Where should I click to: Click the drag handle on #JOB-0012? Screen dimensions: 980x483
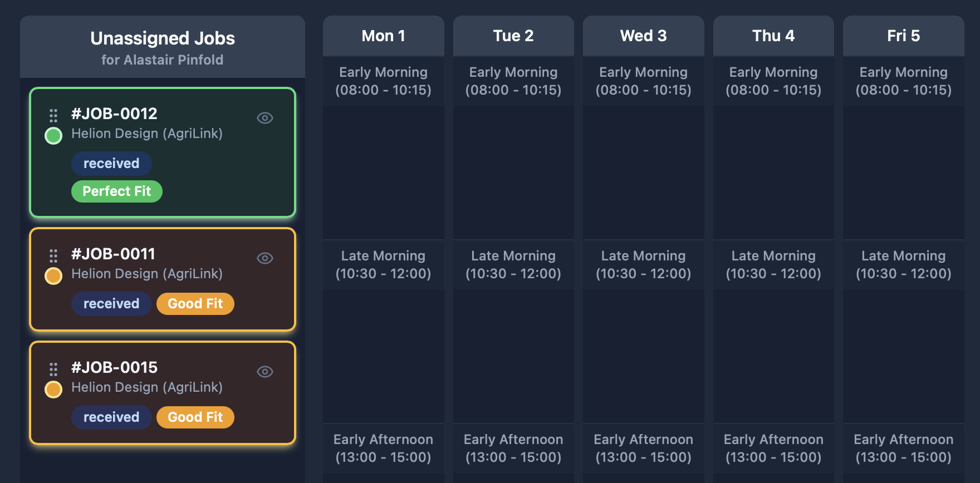point(53,116)
